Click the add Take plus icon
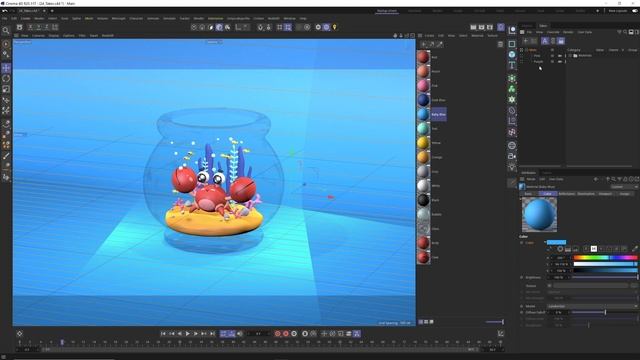Image resolution: width=640 pixels, height=360 pixels. coord(526,41)
